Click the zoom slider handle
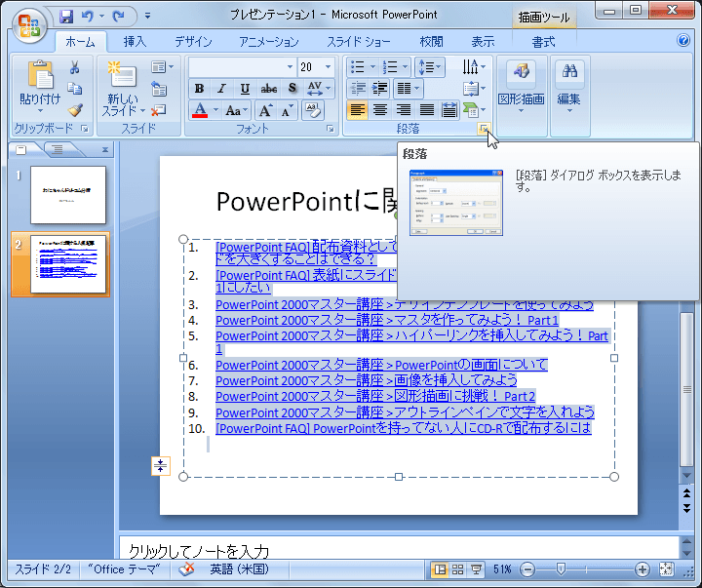This screenshot has height=588, width=702. click(561, 569)
